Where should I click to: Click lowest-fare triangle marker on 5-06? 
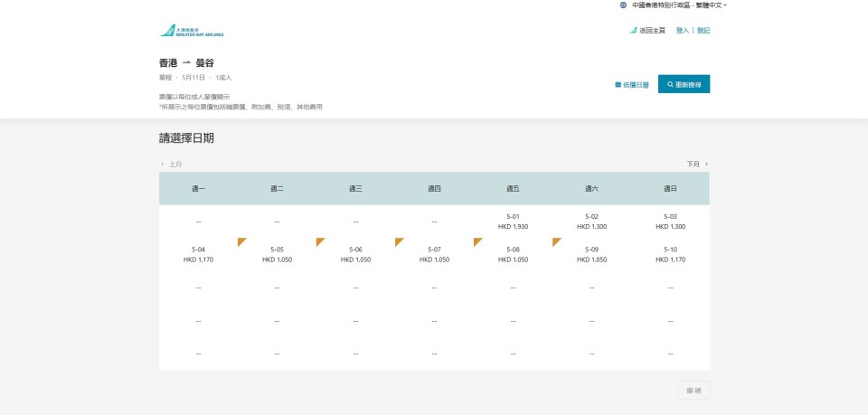click(319, 241)
